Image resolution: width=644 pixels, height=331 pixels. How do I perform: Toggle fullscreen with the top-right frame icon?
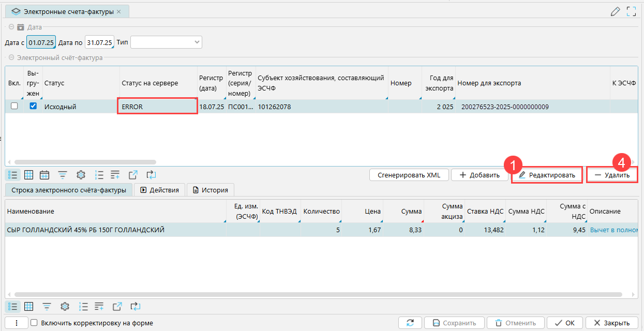631,11
